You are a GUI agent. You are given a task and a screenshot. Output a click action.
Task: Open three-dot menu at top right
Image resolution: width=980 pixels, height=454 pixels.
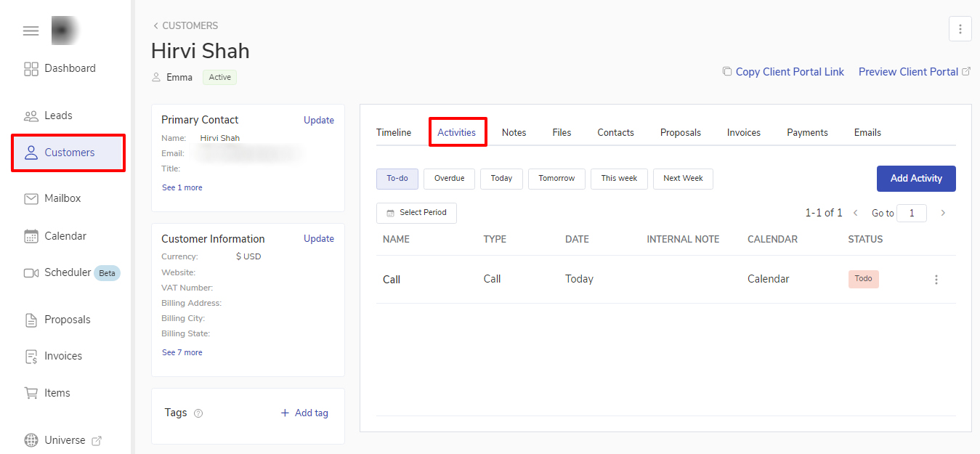[x=960, y=29]
